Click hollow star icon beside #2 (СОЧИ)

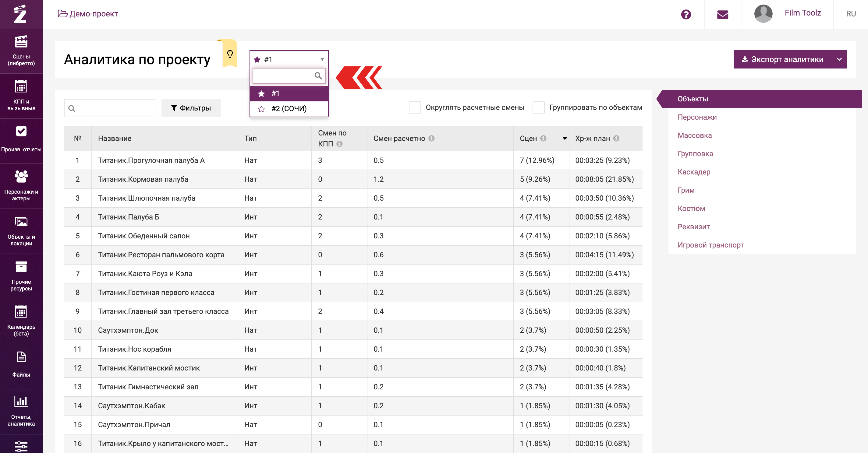[x=261, y=109]
